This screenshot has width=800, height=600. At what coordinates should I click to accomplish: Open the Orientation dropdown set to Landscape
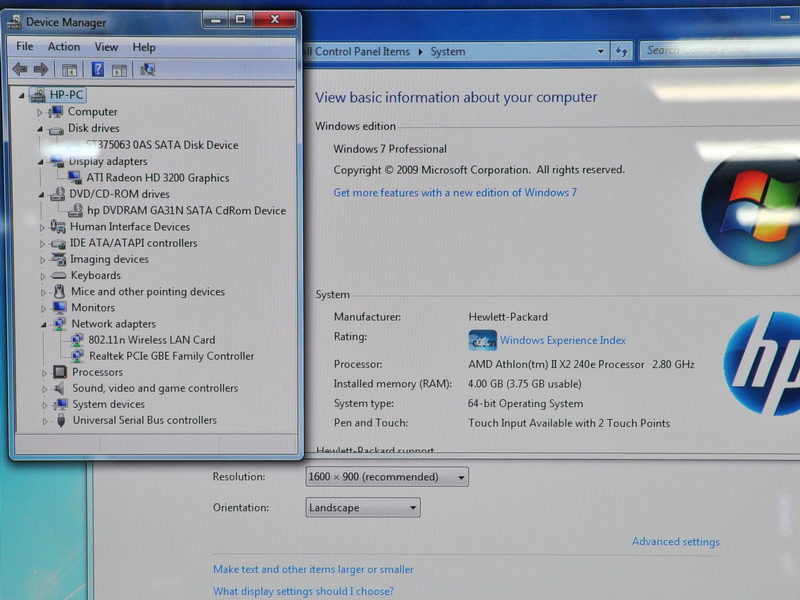coord(363,508)
